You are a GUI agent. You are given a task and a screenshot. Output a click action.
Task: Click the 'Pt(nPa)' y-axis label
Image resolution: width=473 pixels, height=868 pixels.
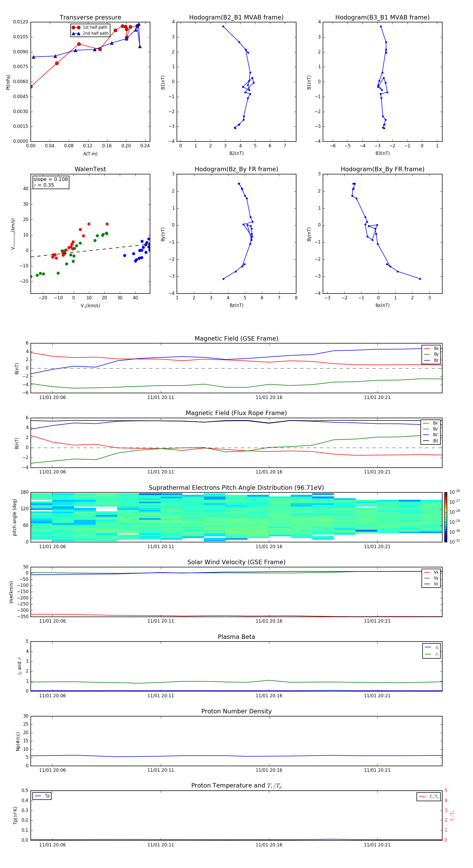(8, 82)
